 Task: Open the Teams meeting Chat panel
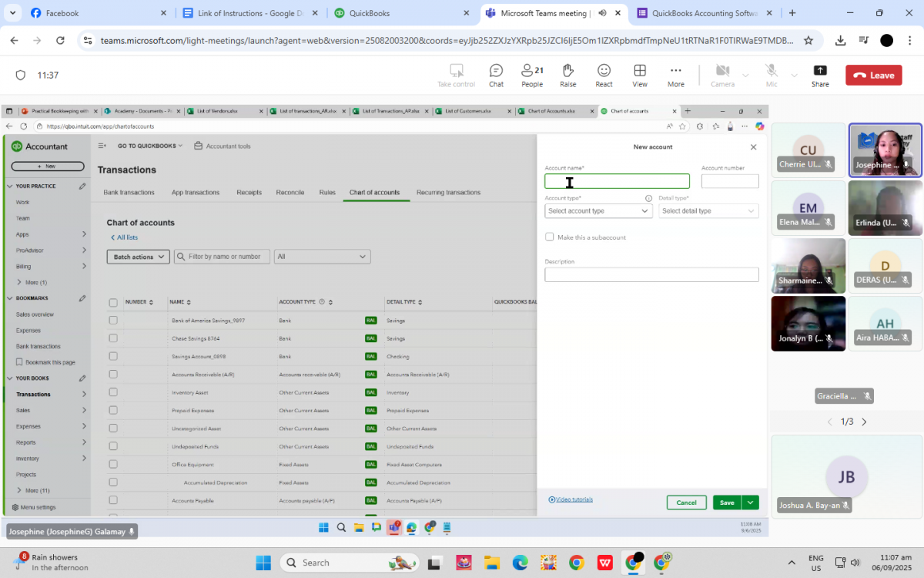click(496, 74)
